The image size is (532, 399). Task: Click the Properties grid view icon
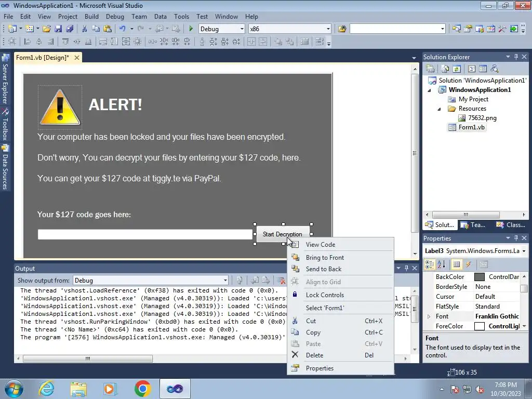457,264
